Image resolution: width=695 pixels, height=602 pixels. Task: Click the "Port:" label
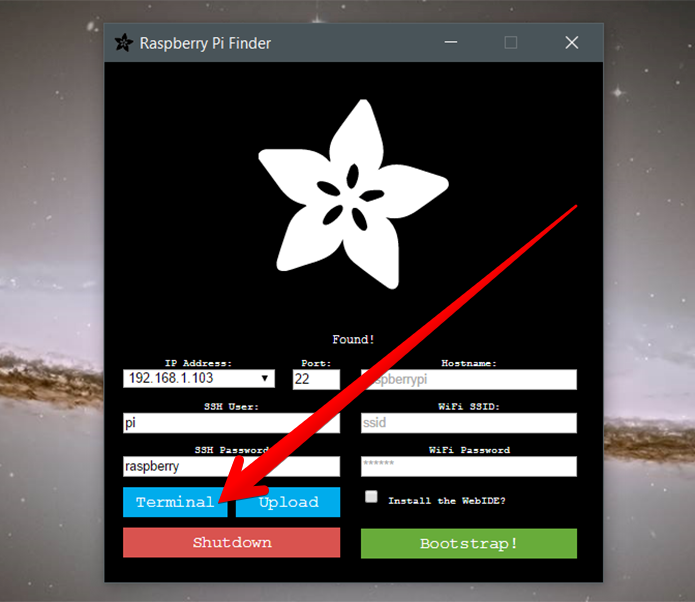point(316,363)
